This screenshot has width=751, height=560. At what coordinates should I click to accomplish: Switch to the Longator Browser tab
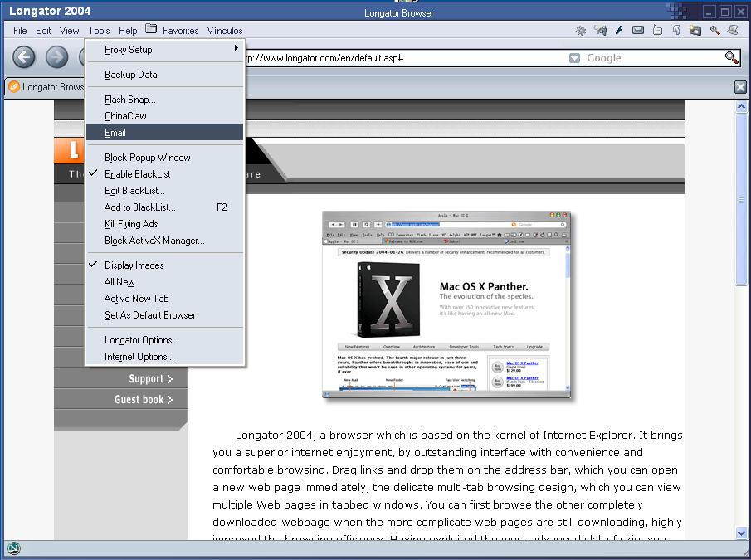(x=46, y=86)
